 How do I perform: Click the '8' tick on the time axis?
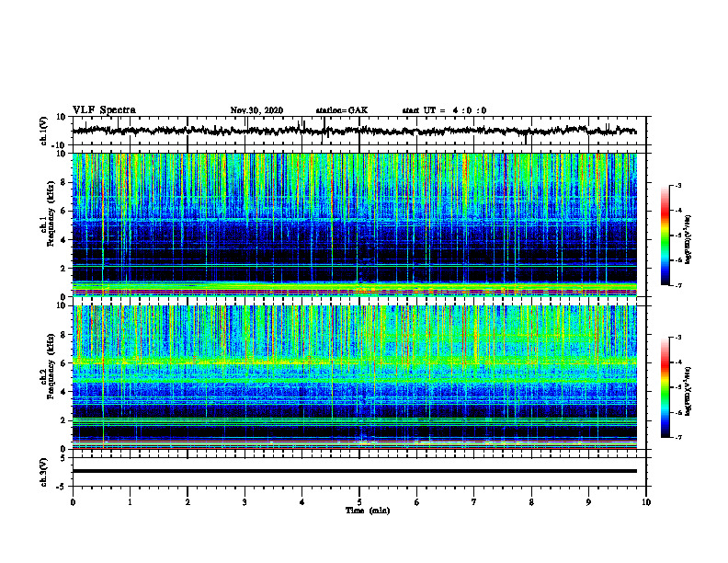[x=531, y=502]
